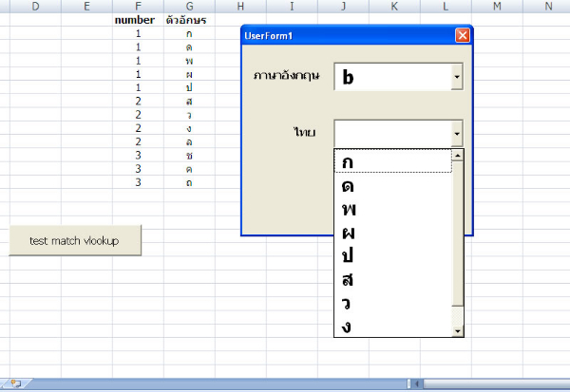The image size is (570, 392).
Task: Click the ไทย combo box text field
Action: [x=391, y=133]
